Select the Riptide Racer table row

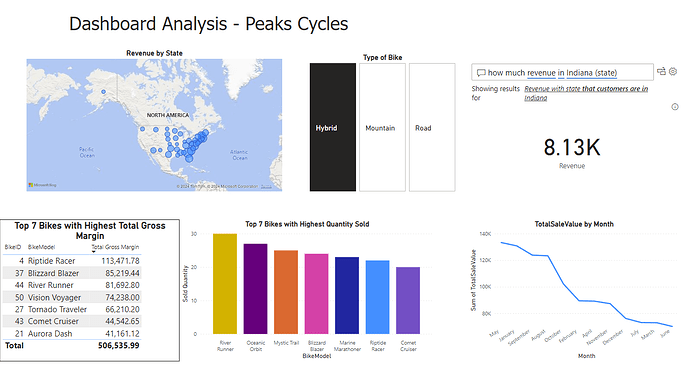coord(72,261)
